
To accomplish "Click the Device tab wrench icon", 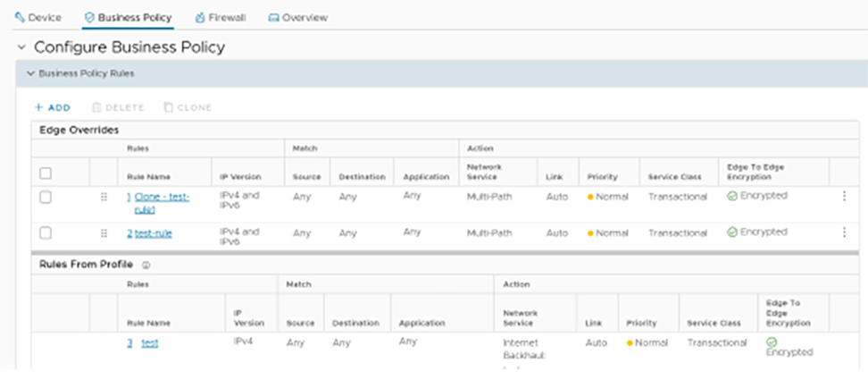I will click(x=20, y=17).
